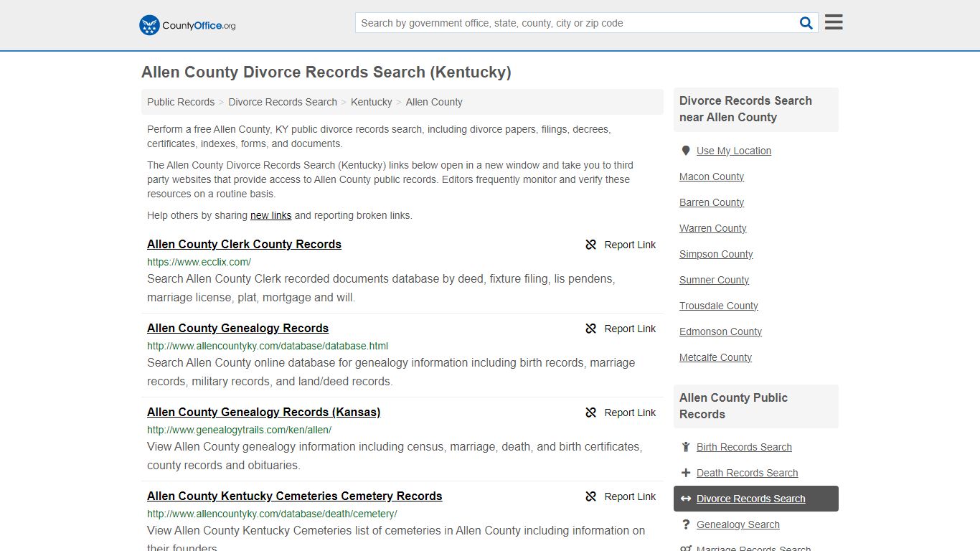Follow the new links hyperlink
Viewport: 980px width, 551px height.
tap(270, 215)
